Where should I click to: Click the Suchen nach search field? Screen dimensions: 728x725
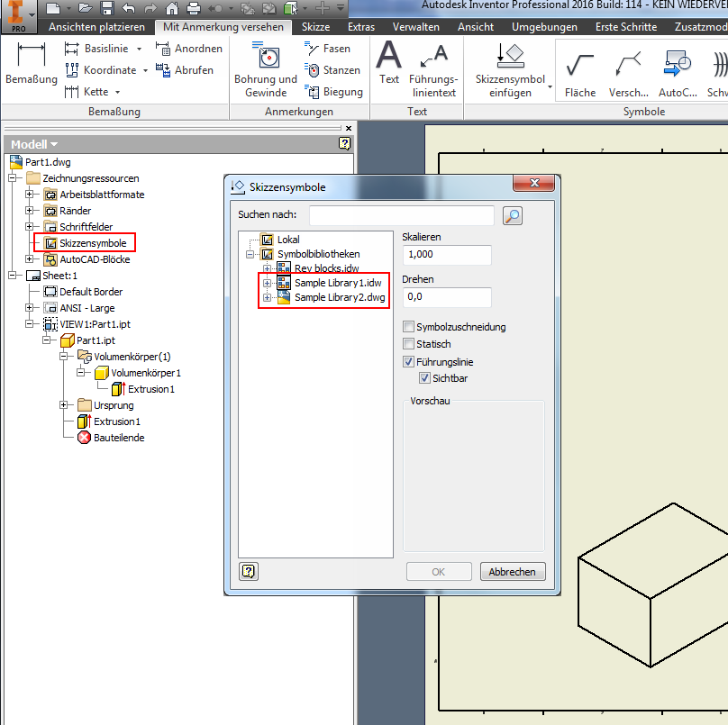tap(402, 215)
